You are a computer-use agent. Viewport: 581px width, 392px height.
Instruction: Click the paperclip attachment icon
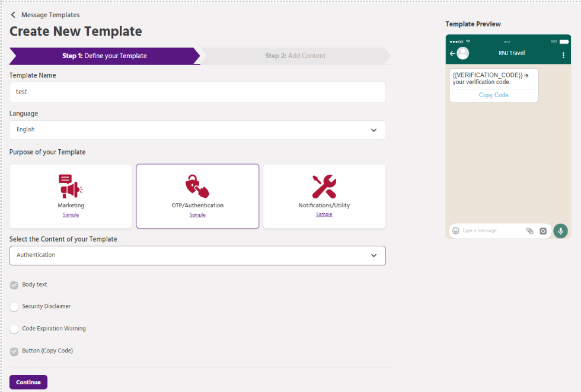529,231
